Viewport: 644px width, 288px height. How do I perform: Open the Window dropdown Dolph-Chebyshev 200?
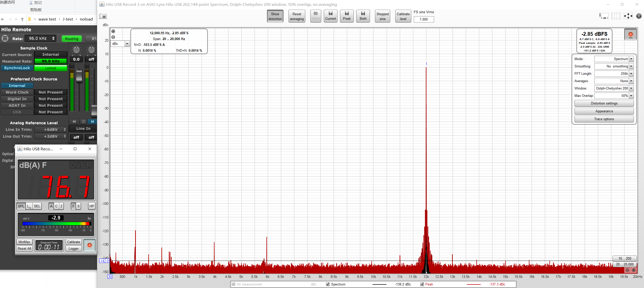click(614, 88)
